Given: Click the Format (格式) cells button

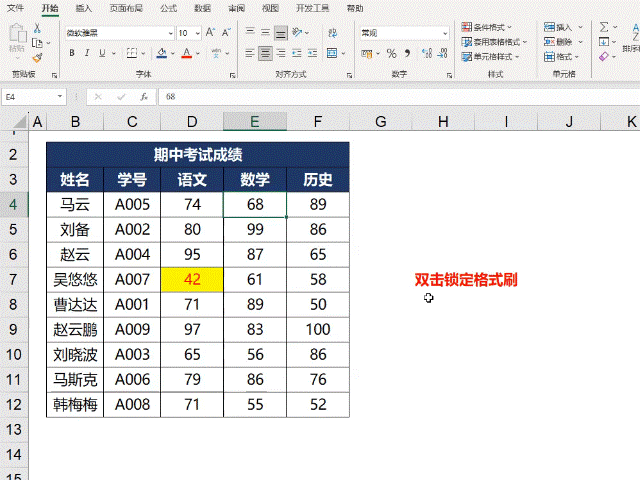Looking at the screenshot, I should click(x=561, y=57).
